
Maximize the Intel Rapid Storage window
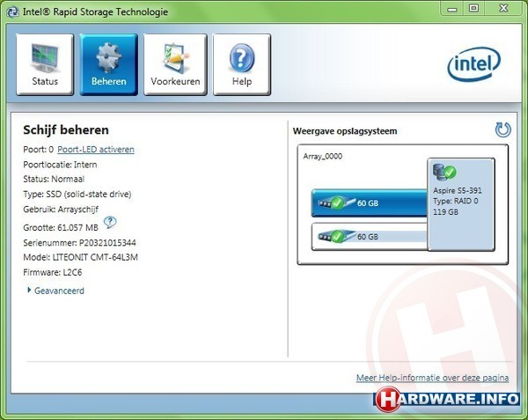click(473, 9)
